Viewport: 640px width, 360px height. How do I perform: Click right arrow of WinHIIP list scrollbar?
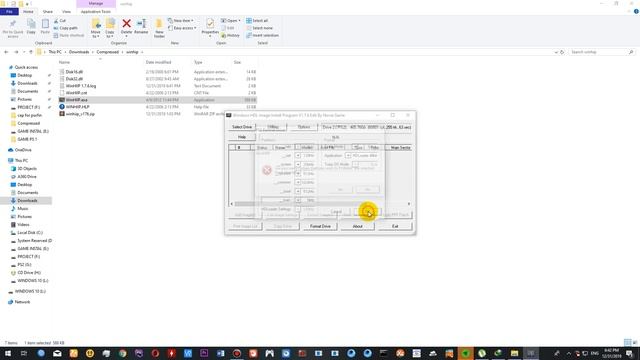(x=409, y=204)
